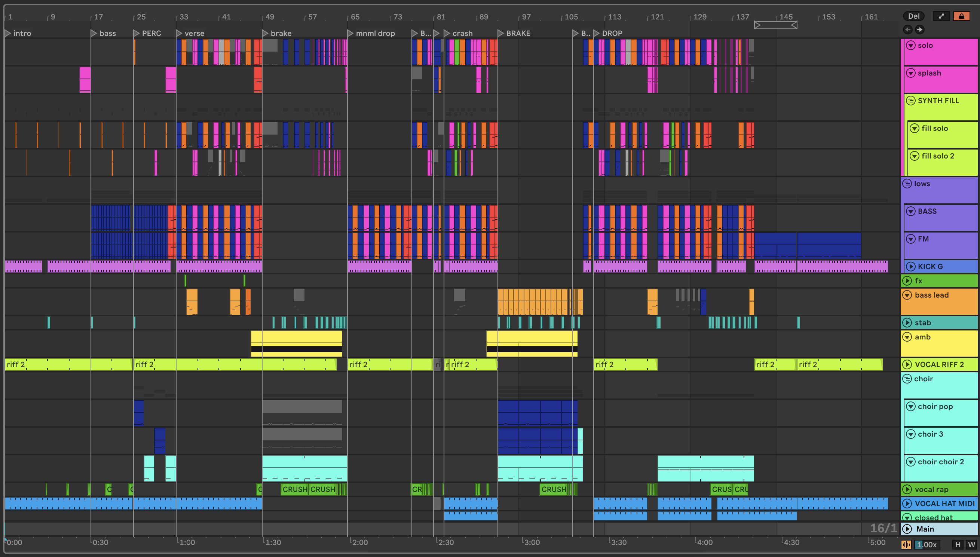Fold the SYNTH FILL group track
Screen dimensions: 980x557
pyautogui.click(x=910, y=101)
